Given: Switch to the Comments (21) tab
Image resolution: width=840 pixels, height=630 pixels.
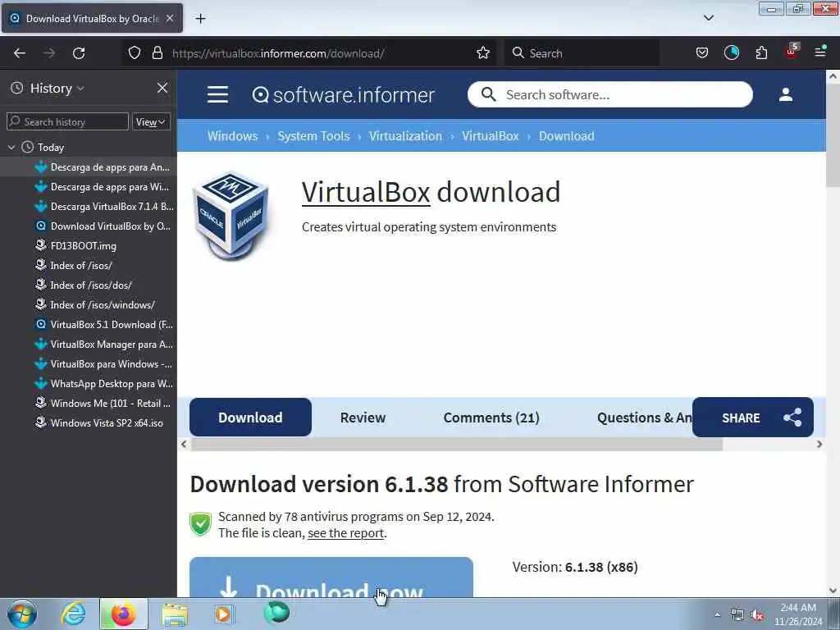Looking at the screenshot, I should pos(491,418).
